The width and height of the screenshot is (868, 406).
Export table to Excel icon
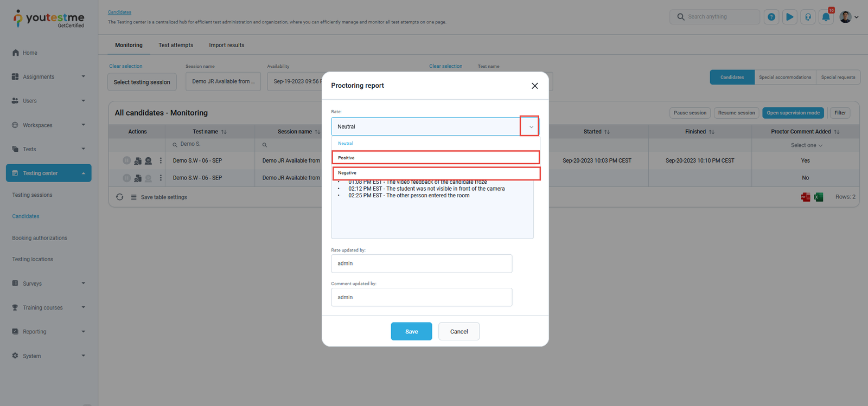point(819,197)
